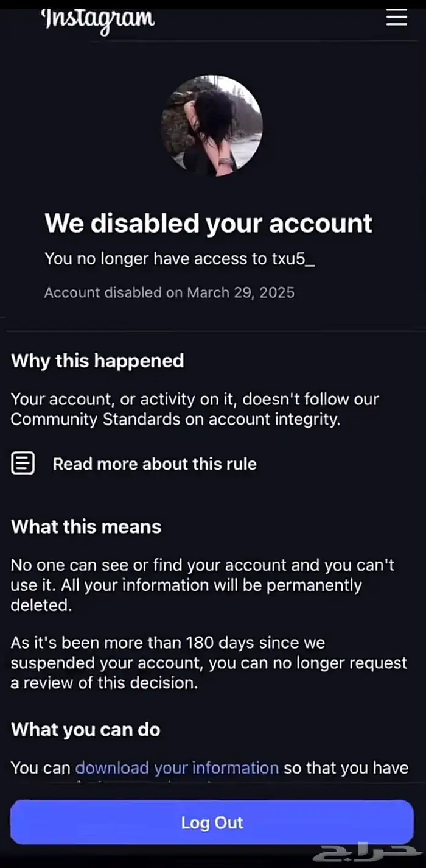
Task: Open the hamburger menu icon
Action: tap(396, 18)
